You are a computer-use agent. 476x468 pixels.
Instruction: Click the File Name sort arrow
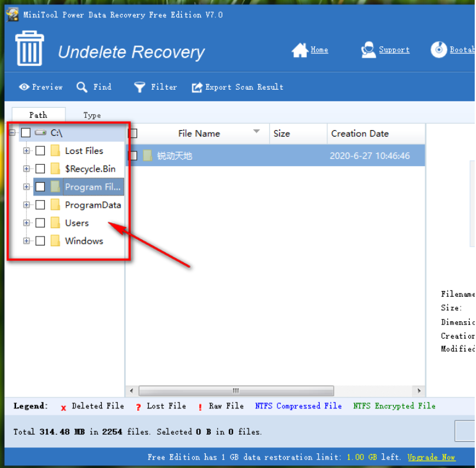pyautogui.click(x=256, y=131)
